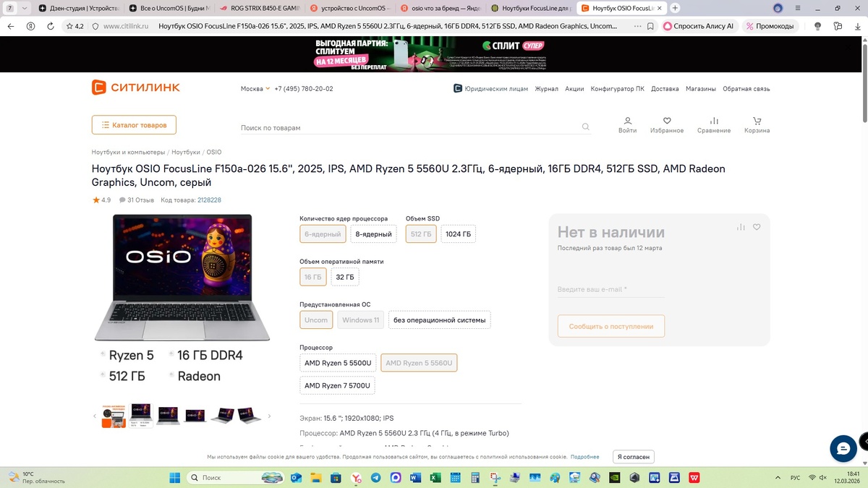Launch Word from the taskbar
This screenshot has width=868, height=488.
click(415, 478)
